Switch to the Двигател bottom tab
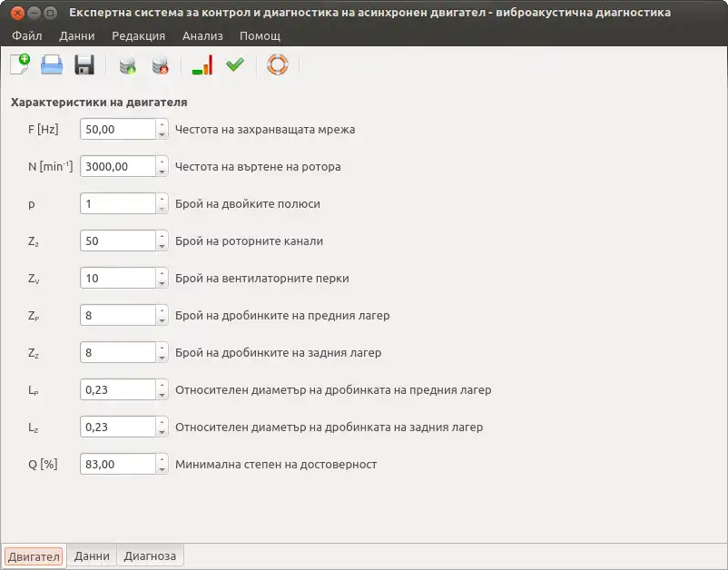 pos(34,556)
